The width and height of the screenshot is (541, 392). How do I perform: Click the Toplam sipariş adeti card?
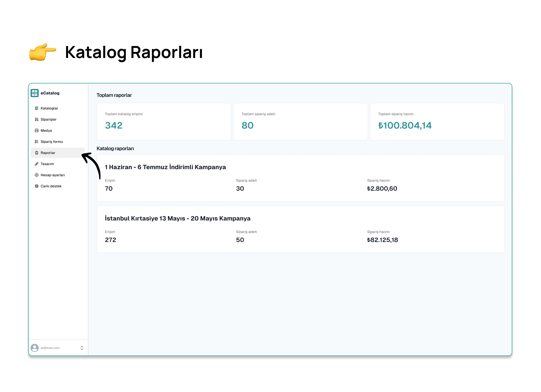click(x=300, y=122)
